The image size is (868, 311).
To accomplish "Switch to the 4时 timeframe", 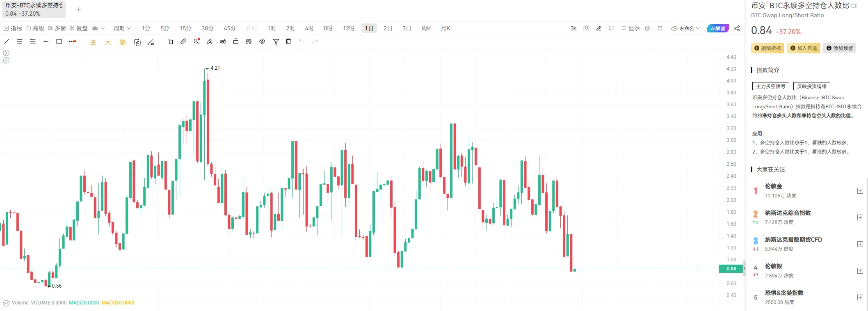I will 309,28.
